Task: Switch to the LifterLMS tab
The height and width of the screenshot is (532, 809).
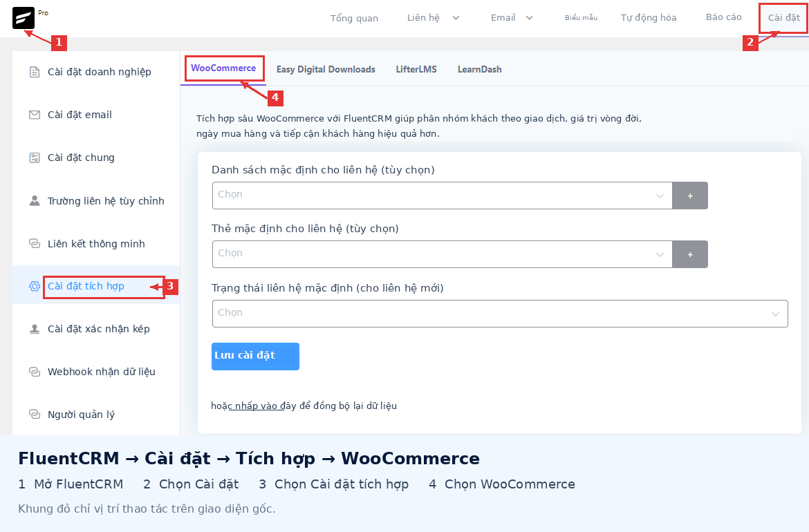Action: (x=416, y=69)
